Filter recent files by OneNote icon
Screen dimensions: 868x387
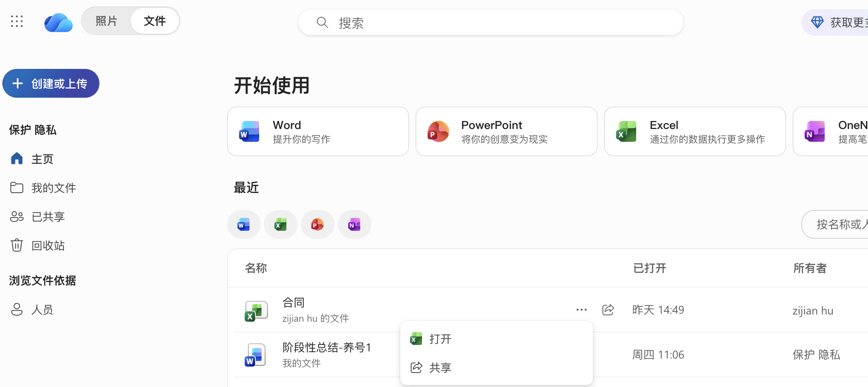355,224
